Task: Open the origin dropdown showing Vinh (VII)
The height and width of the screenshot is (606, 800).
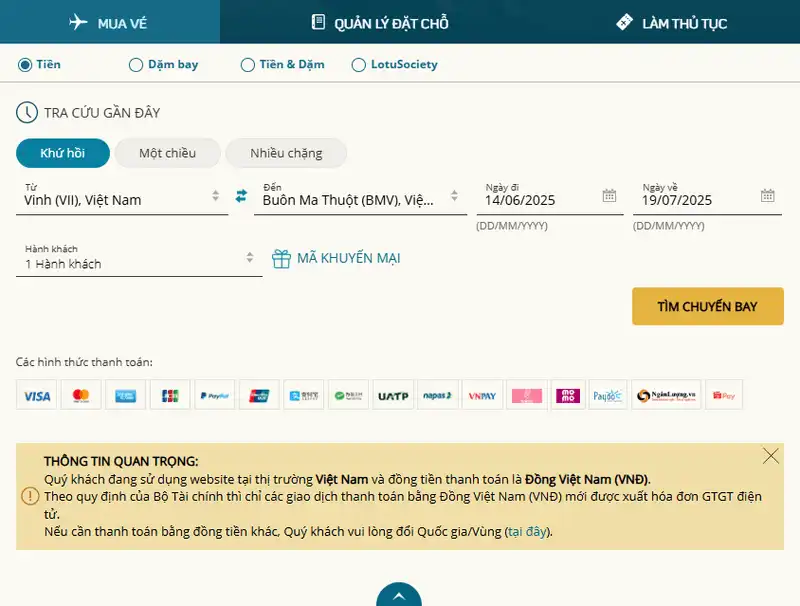Action: [122, 199]
